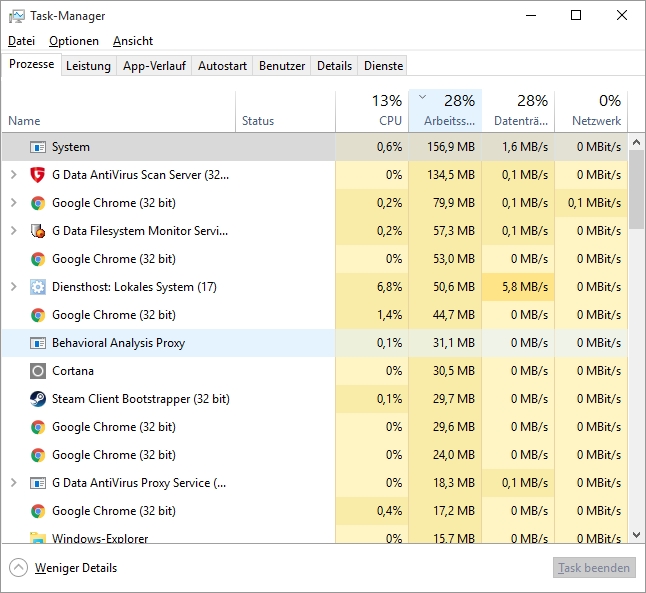
Task: Click the Diensthost gear icon
Action: 37,287
